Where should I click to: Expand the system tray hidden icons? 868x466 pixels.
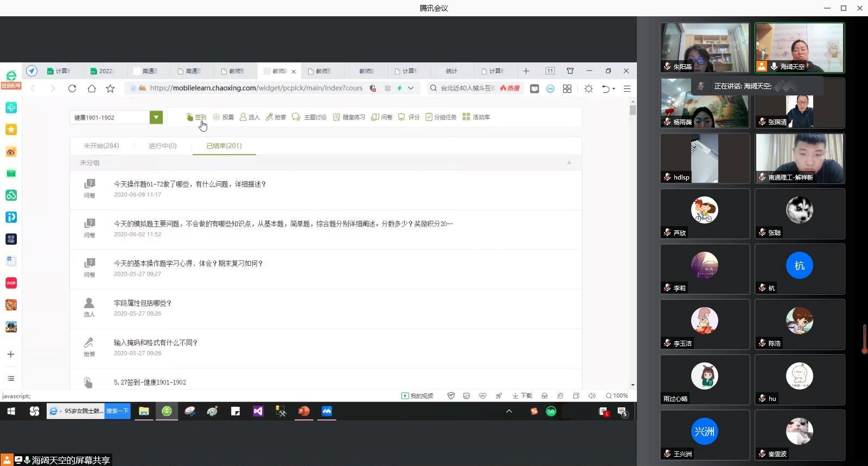509,411
